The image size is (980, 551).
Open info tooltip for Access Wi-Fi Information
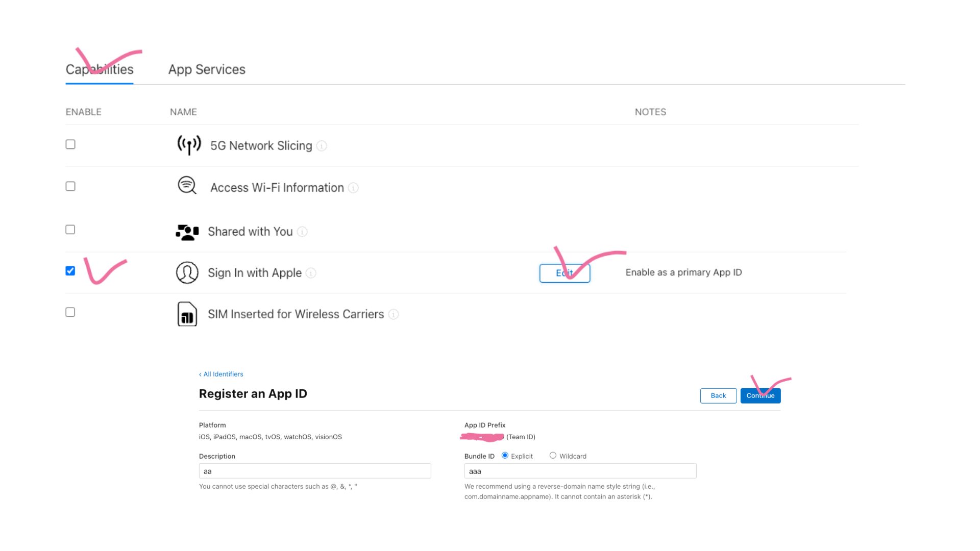point(353,188)
